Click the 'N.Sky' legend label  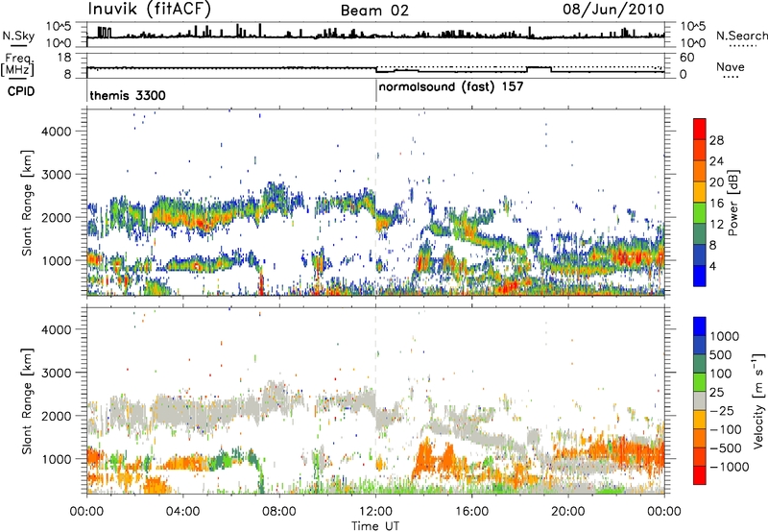pos(18,36)
